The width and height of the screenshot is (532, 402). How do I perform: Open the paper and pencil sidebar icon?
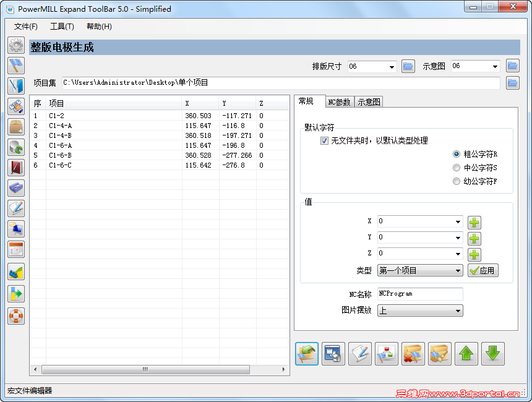pyautogui.click(x=16, y=208)
